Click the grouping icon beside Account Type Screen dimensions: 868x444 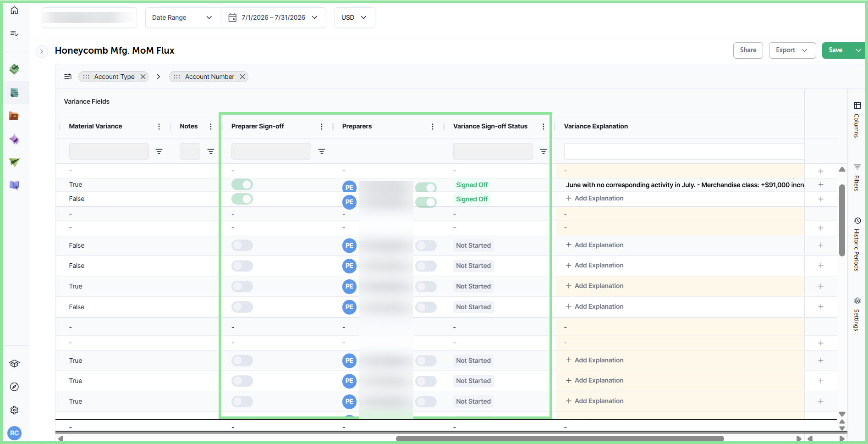tap(68, 77)
